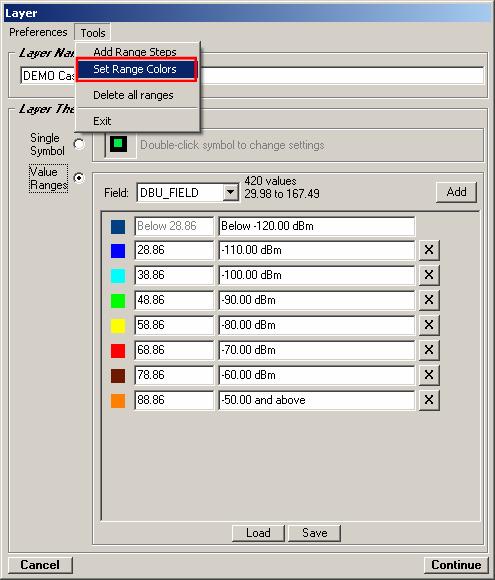Choose Add Range Steps menu item
495x580 pixels.
click(135, 52)
